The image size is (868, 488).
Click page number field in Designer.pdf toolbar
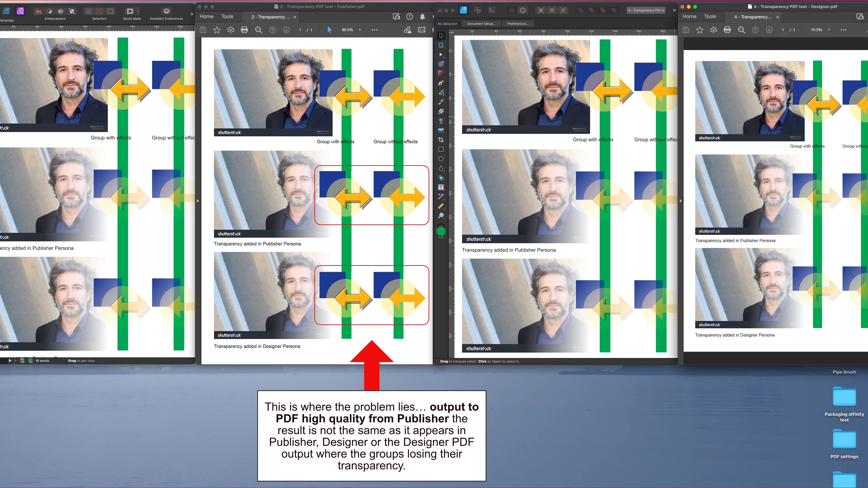pos(783,30)
